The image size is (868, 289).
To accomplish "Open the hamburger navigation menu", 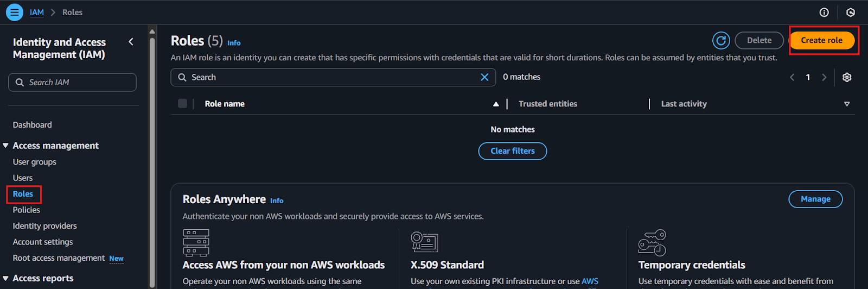I will click(15, 12).
